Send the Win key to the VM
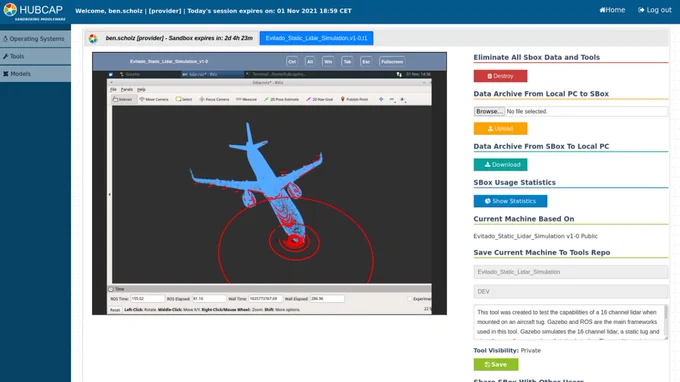Viewport: 680px width, 382px height. [328, 62]
